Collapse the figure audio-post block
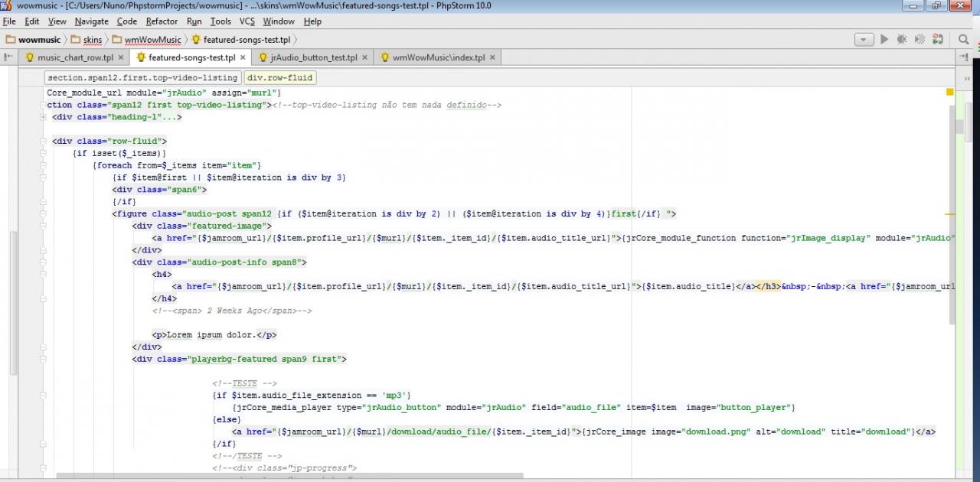Viewport: 980px width, 482px height. [x=44, y=213]
